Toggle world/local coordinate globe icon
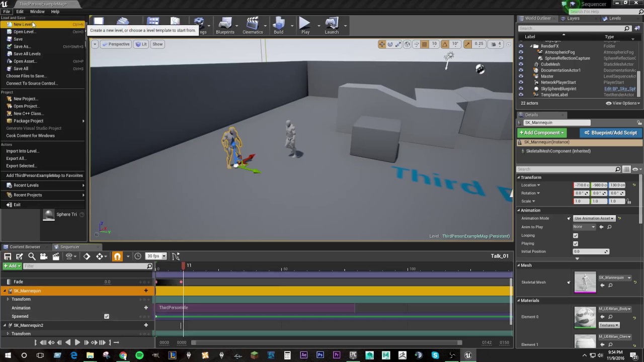The height and width of the screenshot is (362, 644). [407, 44]
